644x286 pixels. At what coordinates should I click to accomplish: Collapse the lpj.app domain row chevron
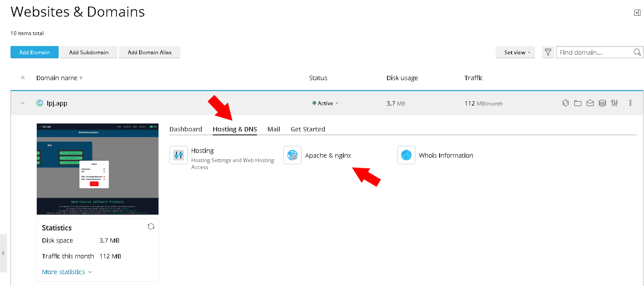[23, 103]
